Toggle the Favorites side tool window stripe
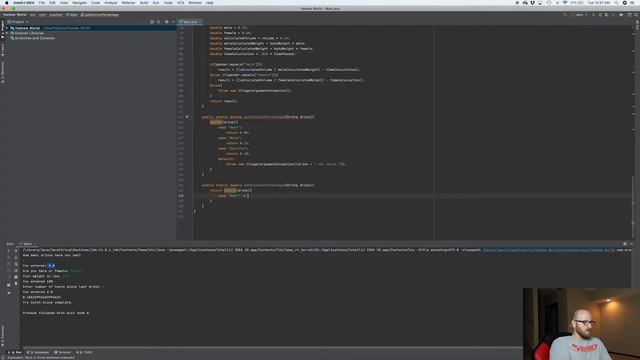Screen dimensions: 640x360 coord(2,335)
